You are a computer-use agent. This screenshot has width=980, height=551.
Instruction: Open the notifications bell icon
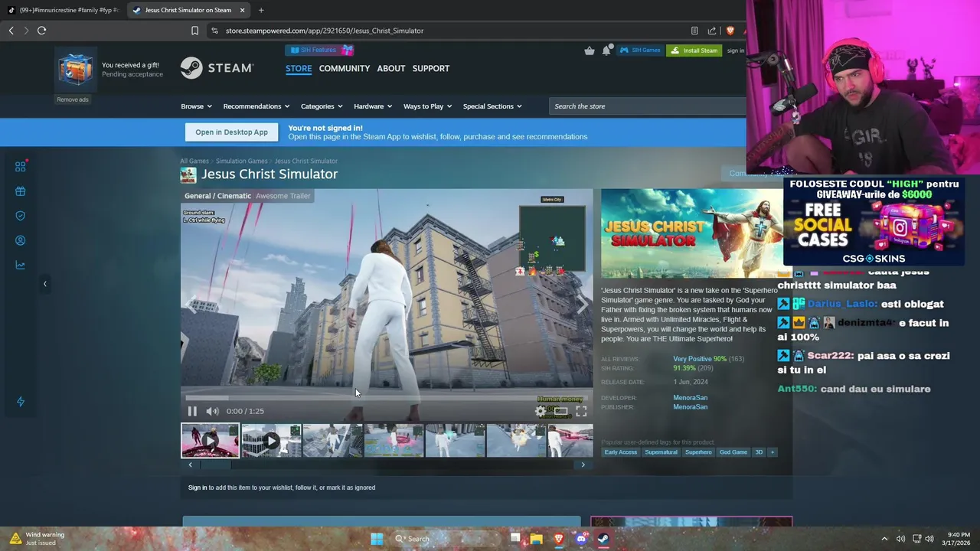click(606, 51)
